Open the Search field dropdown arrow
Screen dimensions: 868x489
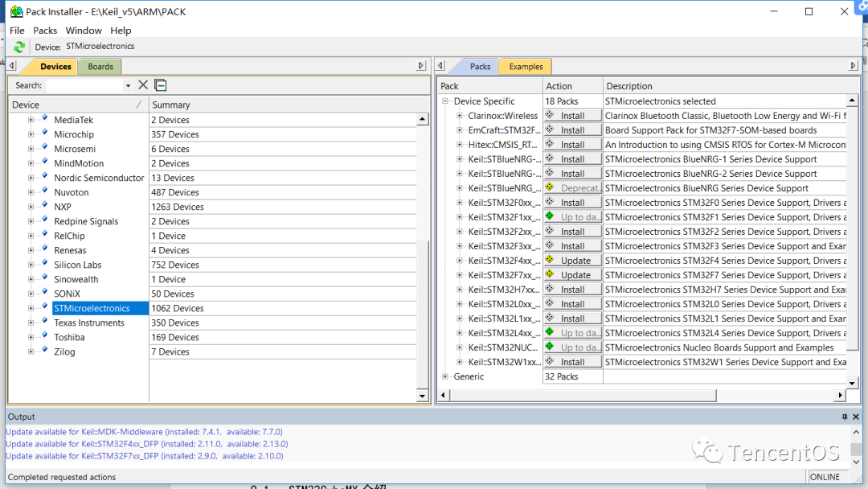point(128,85)
